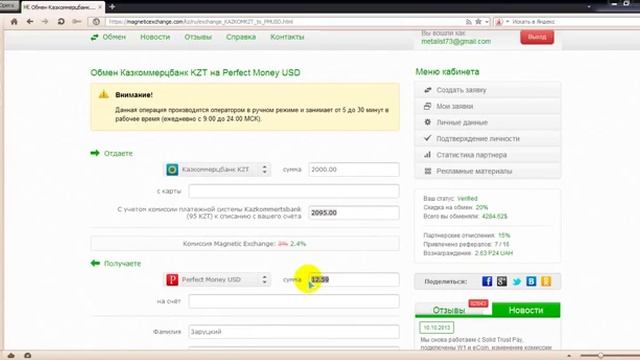Go back with the browser back arrow
640x360 pixels.
pos(30,22)
